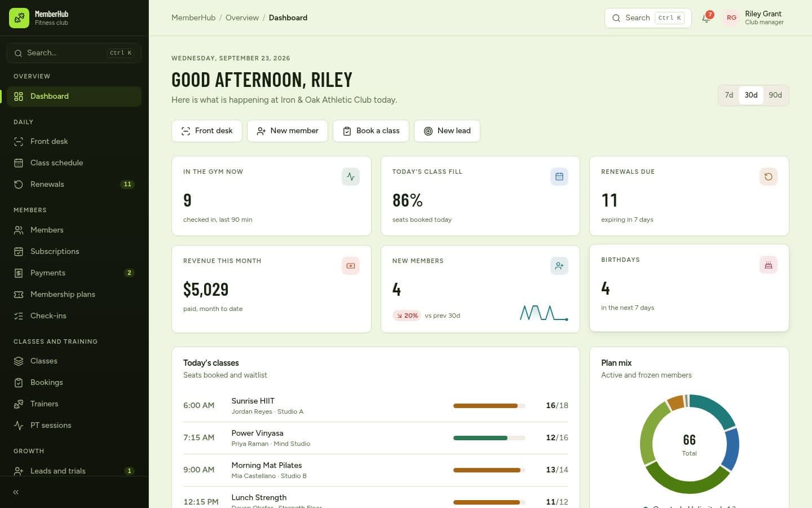Focus the sidebar Search field
Image resolution: width=812 pixels, height=508 pixels.
(x=74, y=53)
